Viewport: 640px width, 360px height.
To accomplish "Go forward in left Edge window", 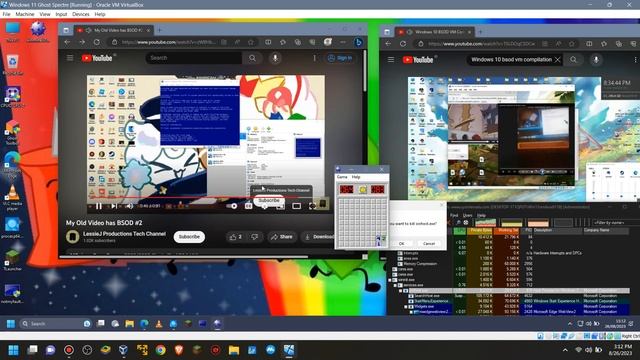I will pyautogui.click(x=82, y=42).
